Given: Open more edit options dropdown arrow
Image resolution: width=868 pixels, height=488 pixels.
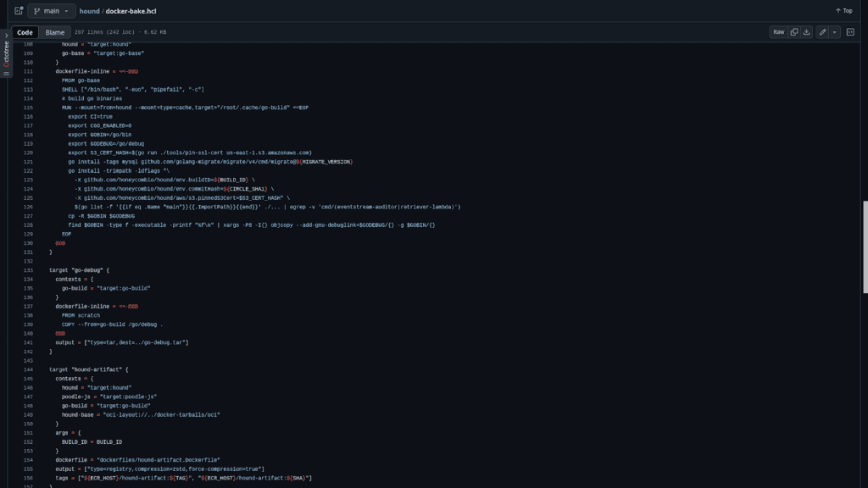Looking at the screenshot, I should tap(835, 32).
